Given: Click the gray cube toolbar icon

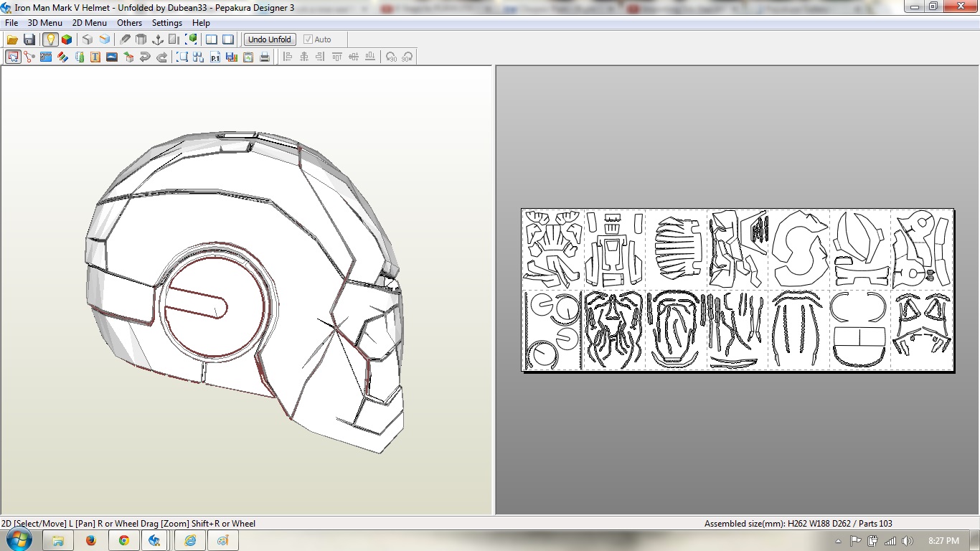Looking at the screenshot, I should [x=88, y=39].
